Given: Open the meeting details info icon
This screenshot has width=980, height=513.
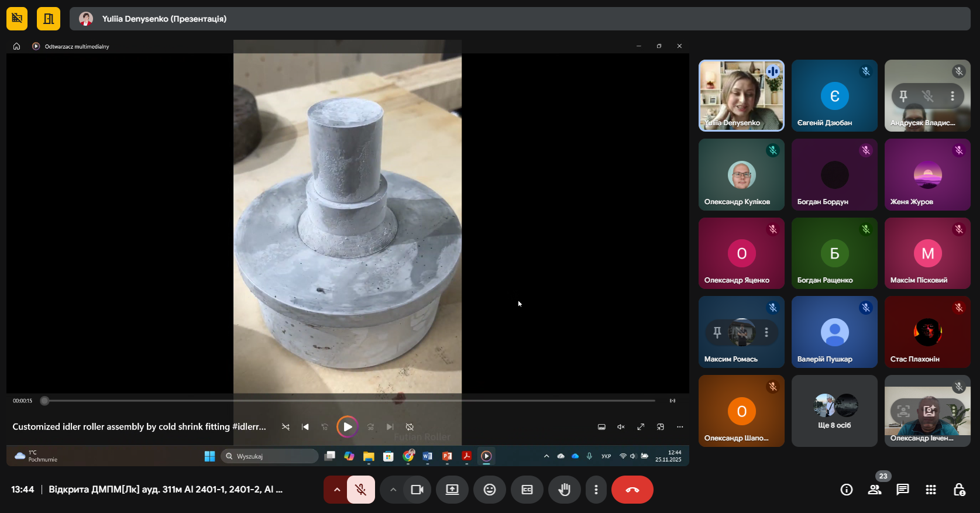Looking at the screenshot, I should (x=846, y=490).
